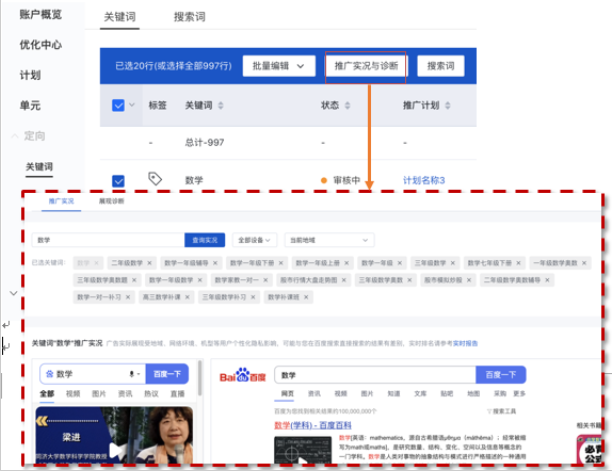Open 账户概览 in the sidebar
This screenshot has height=474, width=612.
(41, 14)
